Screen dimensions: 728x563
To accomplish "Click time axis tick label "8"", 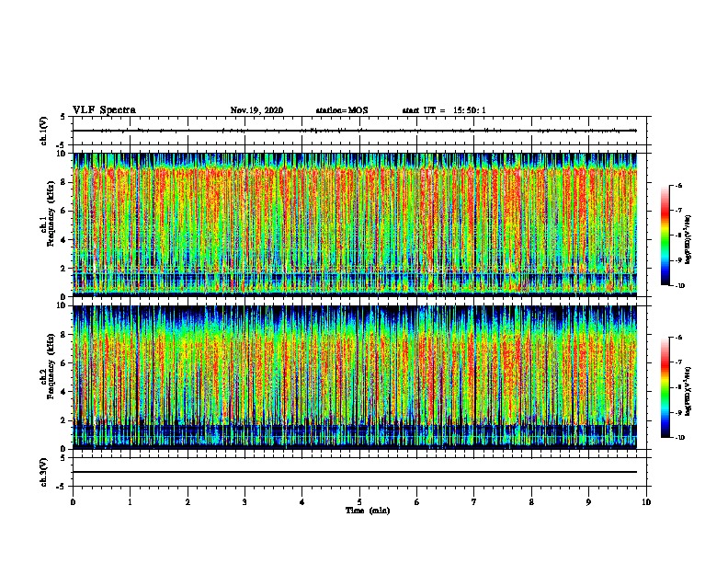I will coord(531,502).
